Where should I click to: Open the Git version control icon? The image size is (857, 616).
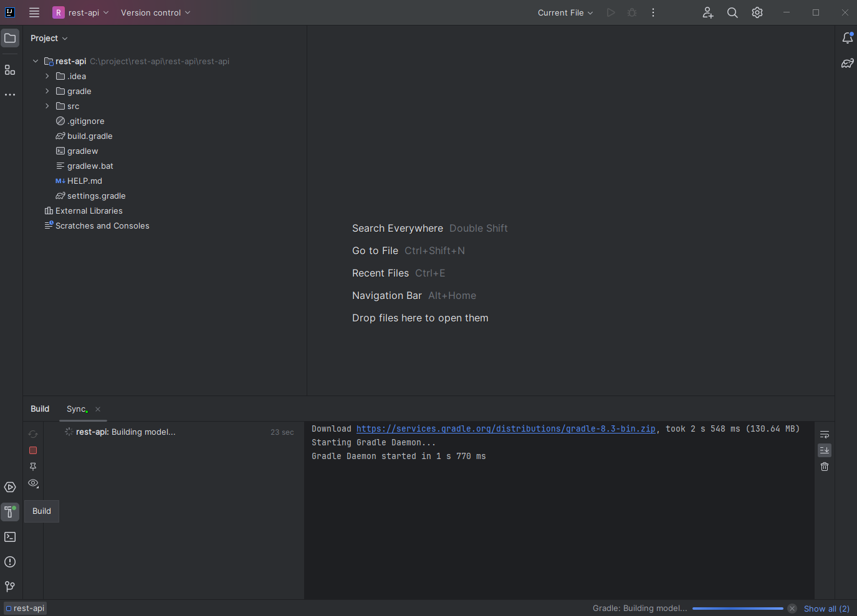point(10,587)
